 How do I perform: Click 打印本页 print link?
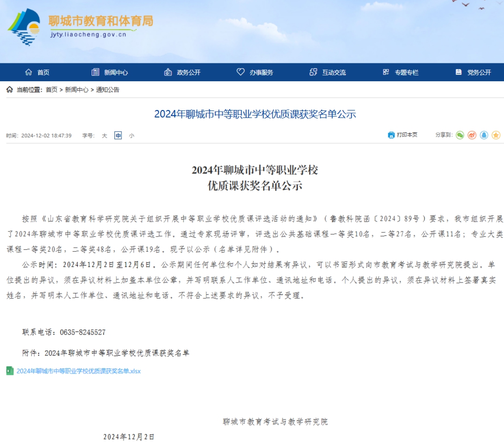click(407, 135)
